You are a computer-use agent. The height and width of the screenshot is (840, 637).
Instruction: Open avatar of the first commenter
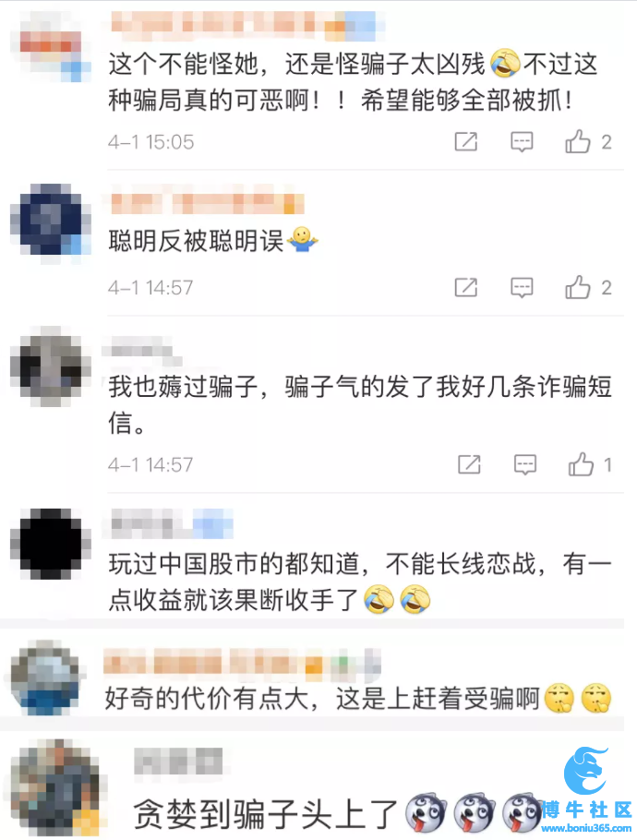coord(51,48)
